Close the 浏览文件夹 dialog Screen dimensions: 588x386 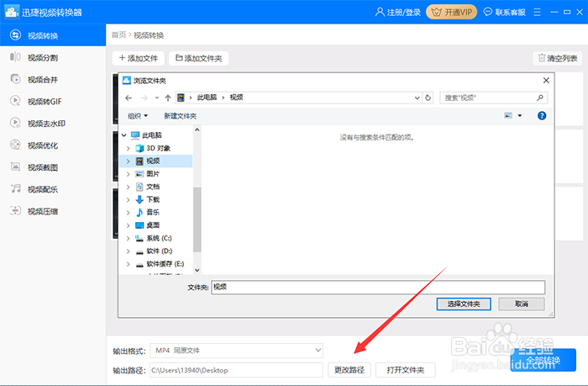pyautogui.click(x=546, y=81)
